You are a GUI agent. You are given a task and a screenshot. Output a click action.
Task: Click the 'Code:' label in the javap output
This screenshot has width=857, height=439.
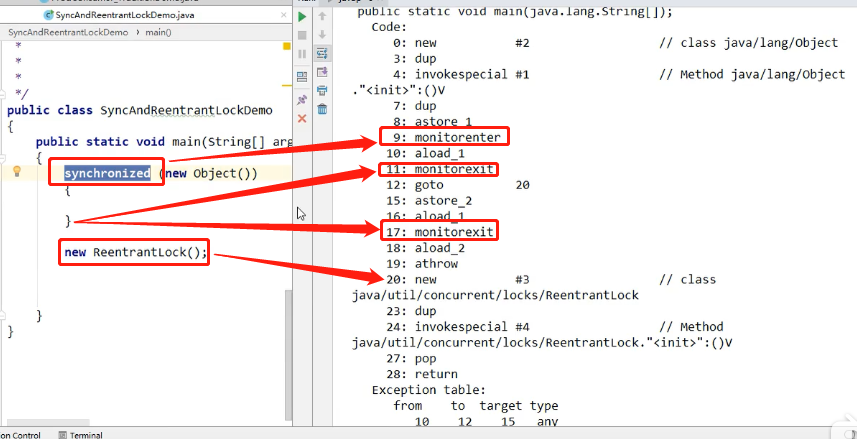[x=389, y=27]
